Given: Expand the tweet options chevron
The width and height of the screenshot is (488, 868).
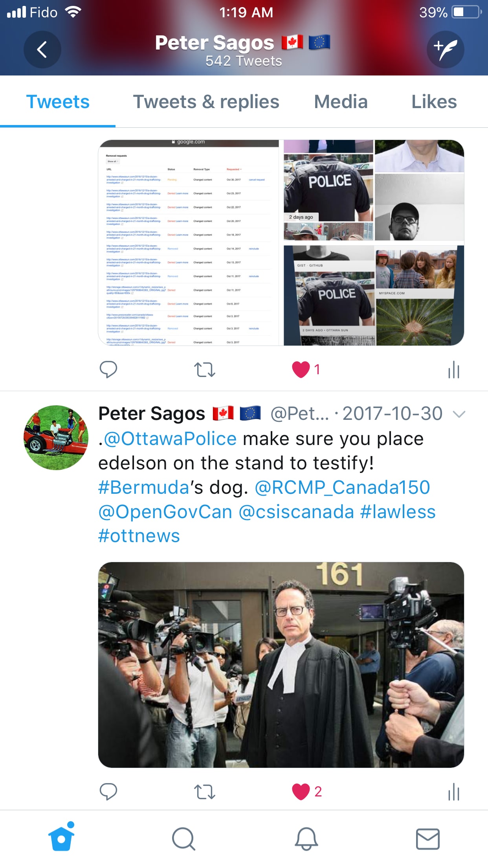Looking at the screenshot, I should (459, 414).
